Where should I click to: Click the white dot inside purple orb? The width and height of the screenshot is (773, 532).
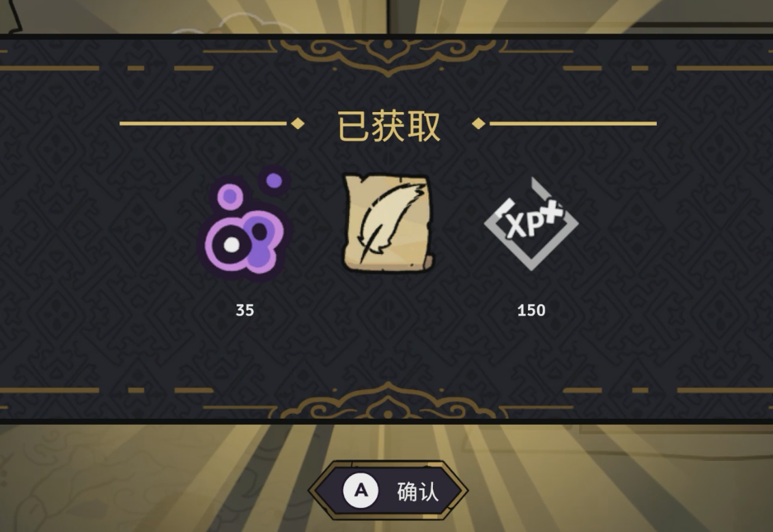tap(231, 244)
